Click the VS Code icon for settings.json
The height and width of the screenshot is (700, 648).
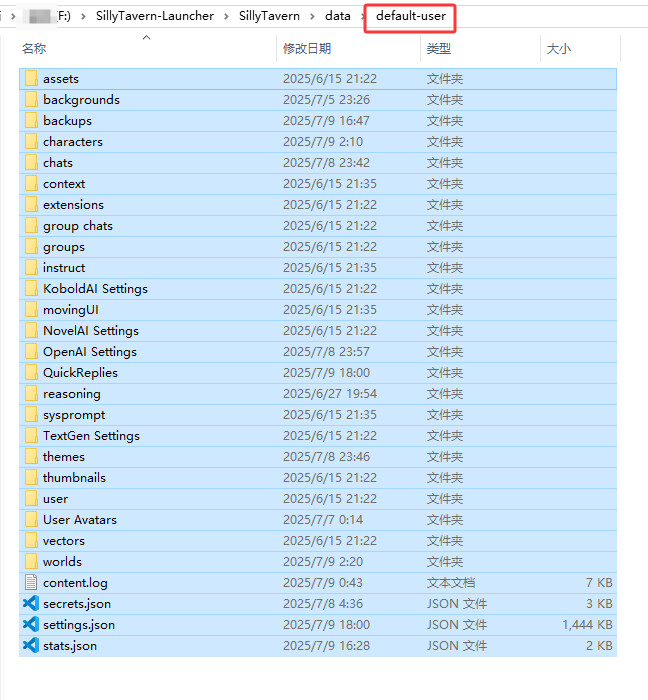(x=30, y=624)
